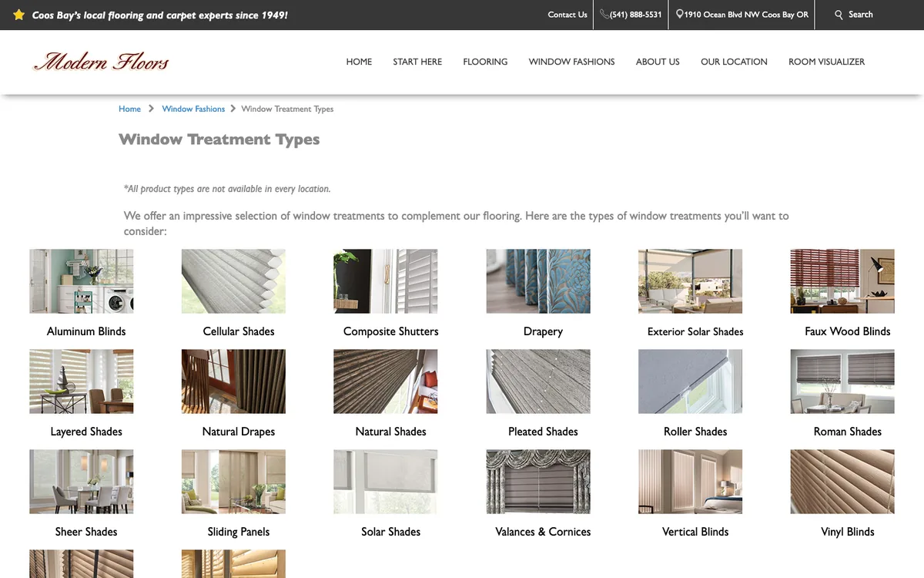Open the Layered Shades thumbnail image
Image resolution: width=924 pixels, height=578 pixels.
[x=81, y=381]
